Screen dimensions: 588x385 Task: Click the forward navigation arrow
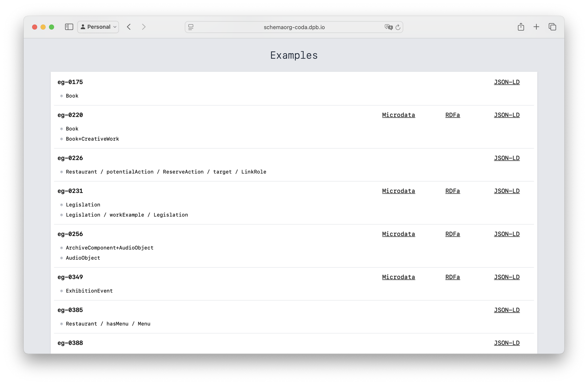[x=144, y=27]
